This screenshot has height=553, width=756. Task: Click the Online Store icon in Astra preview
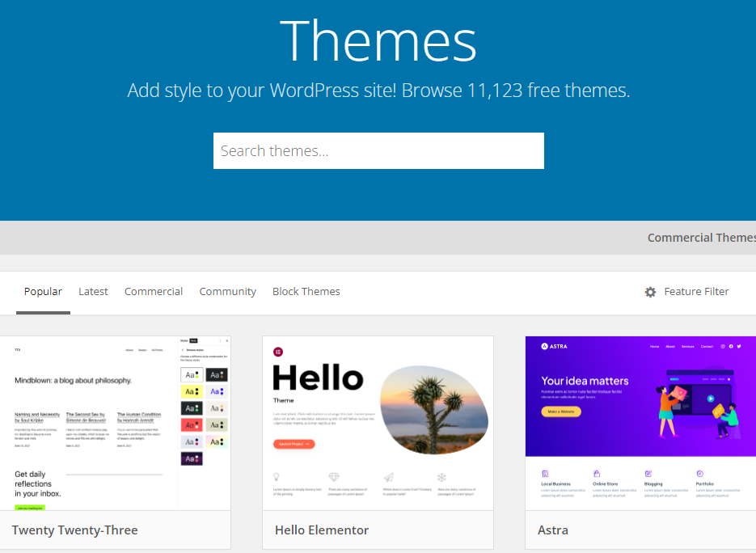pos(596,474)
